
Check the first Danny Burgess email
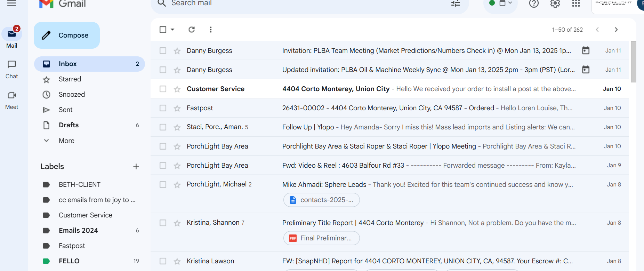(x=163, y=51)
